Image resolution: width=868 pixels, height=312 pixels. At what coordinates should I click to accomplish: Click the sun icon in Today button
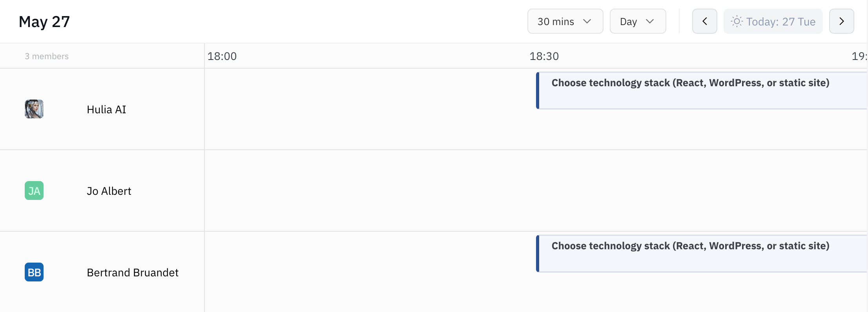(x=737, y=21)
